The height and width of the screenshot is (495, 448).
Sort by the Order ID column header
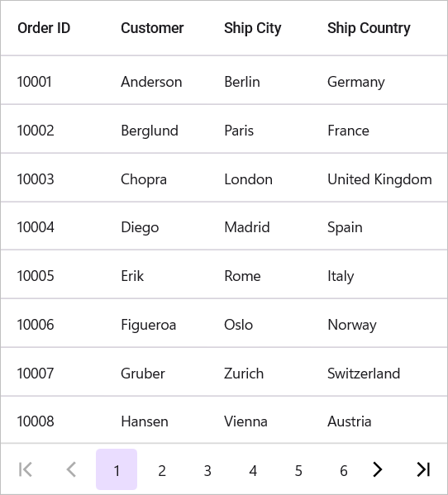[x=44, y=28]
